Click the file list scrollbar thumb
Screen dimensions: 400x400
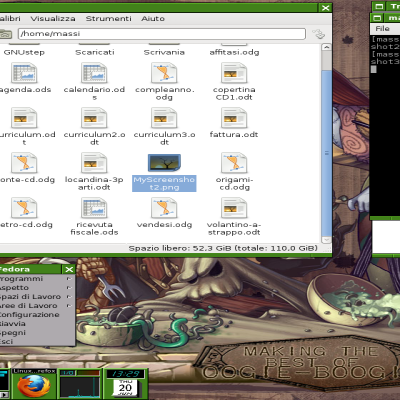327,153
